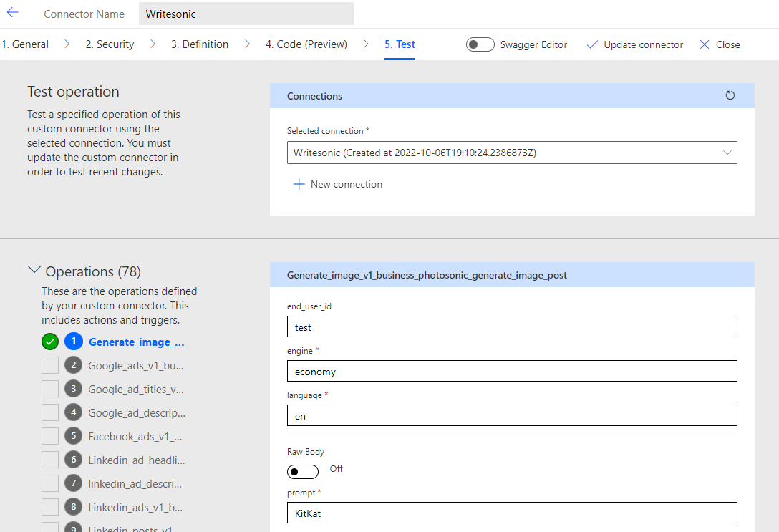Viewport: 779px width, 532px height.
Task: Check the box for Google_ad_descrip operation
Action: coord(50,412)
